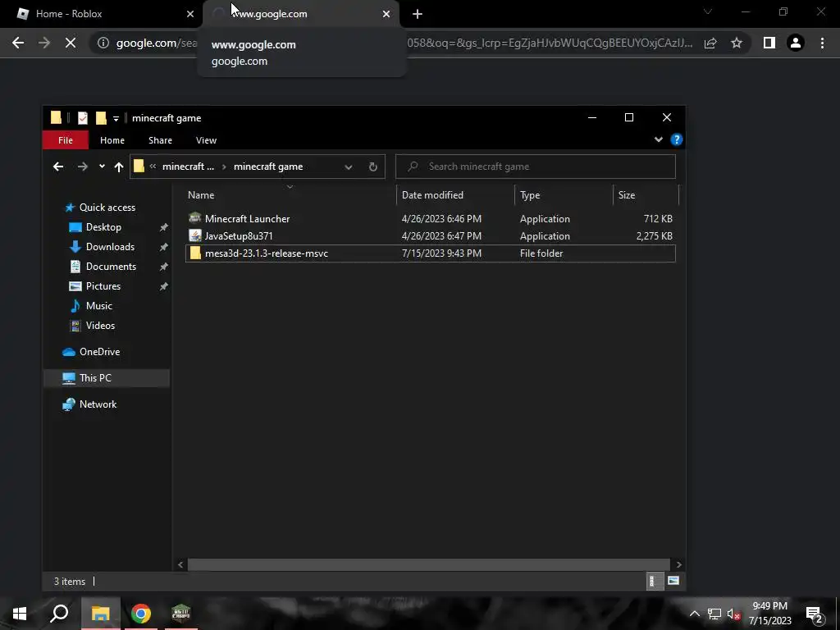Screen dimensions: 840x630
Task: Click Chrome back arrow button
Action: pyautogui.click(x=18, y=43)
